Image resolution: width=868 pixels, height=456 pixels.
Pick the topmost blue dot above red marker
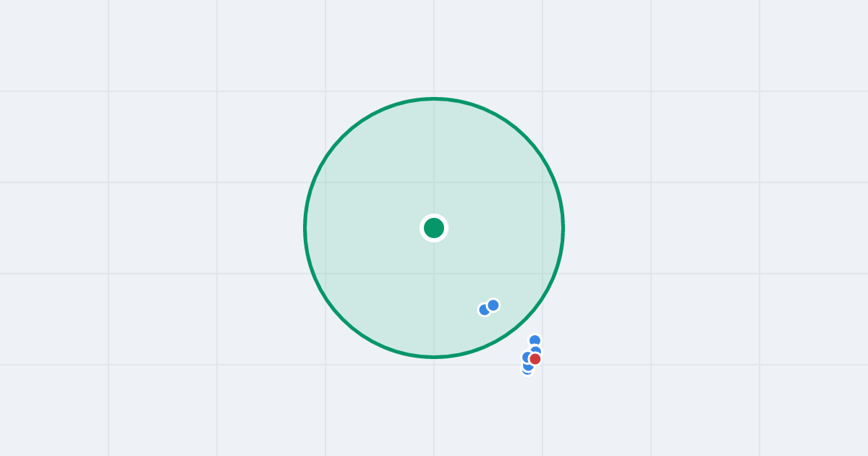(535, 339)
